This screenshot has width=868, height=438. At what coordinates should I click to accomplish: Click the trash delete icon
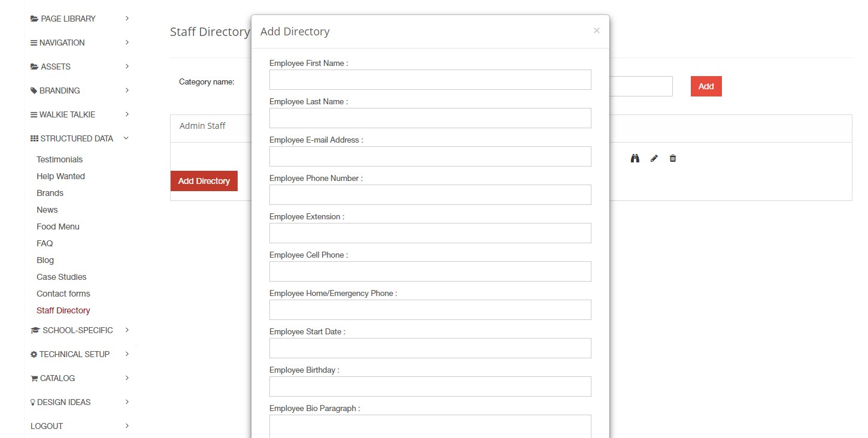(x=673, y=158)
